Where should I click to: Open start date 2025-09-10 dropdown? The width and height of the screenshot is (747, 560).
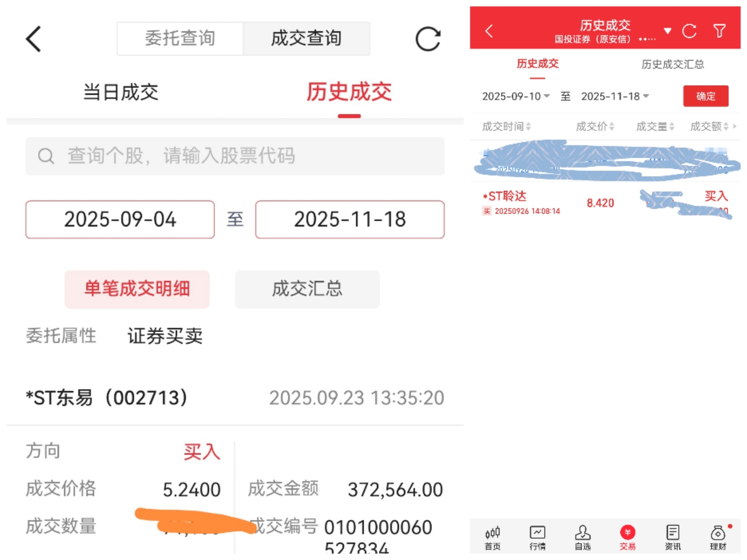pyautogui.click(x=515, y=96)
